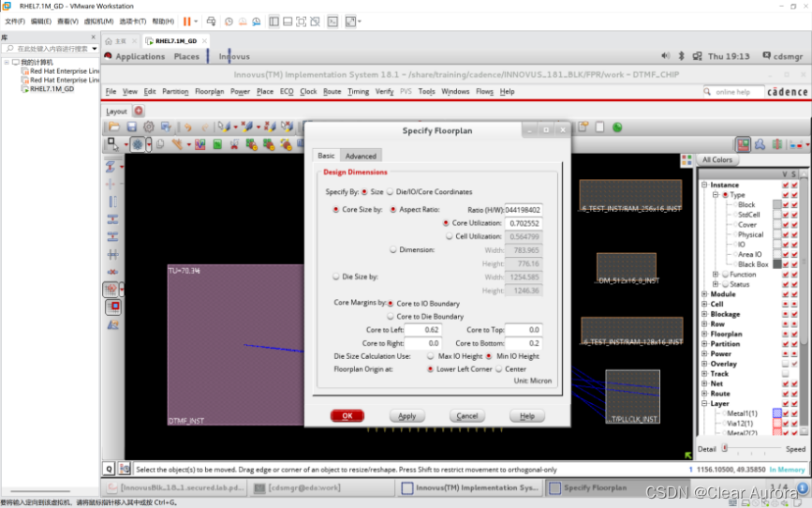This screenshot has width=812, height=508.
Task: Select the arrow selection tool icon
Action: (111, 144)
